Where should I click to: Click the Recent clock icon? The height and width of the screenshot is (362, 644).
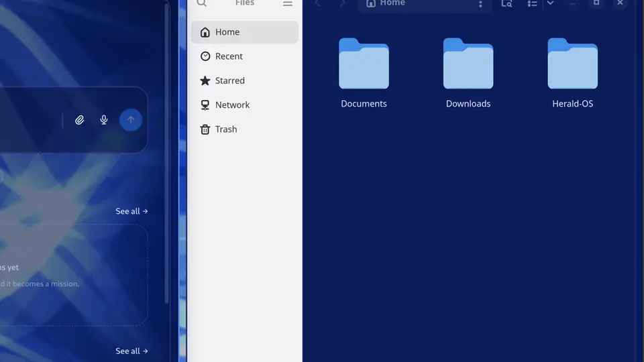205,56
